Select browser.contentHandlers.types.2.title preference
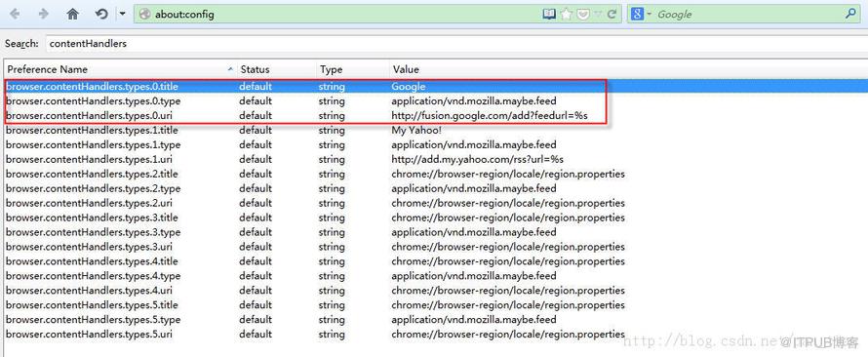The height and width of the screenshot is (357, 868). pos(92,174)
